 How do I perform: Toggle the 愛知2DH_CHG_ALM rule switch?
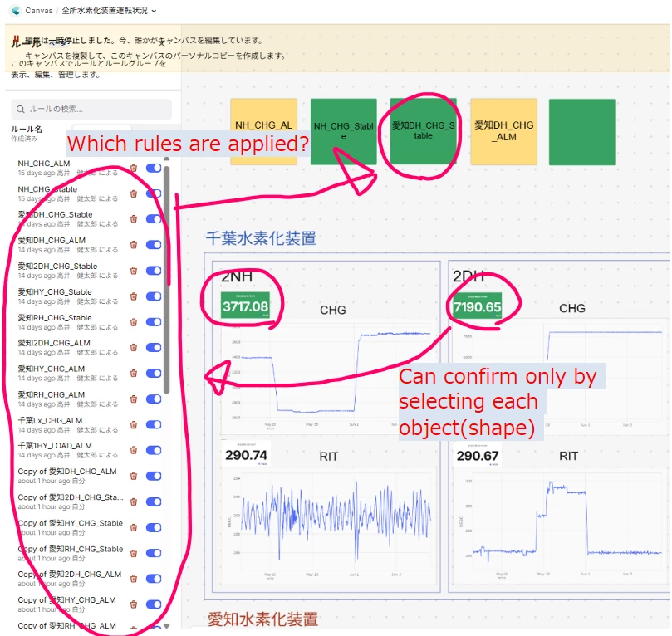[154, 347]
